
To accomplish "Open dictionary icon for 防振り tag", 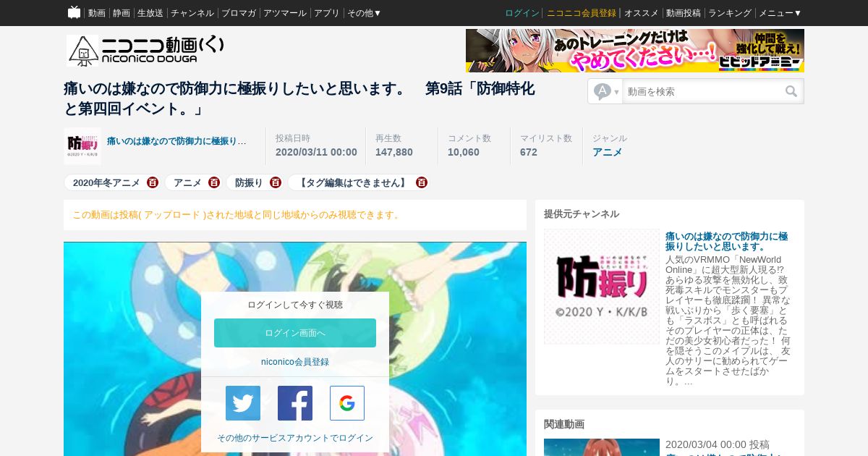I will [x=275, y=182].
